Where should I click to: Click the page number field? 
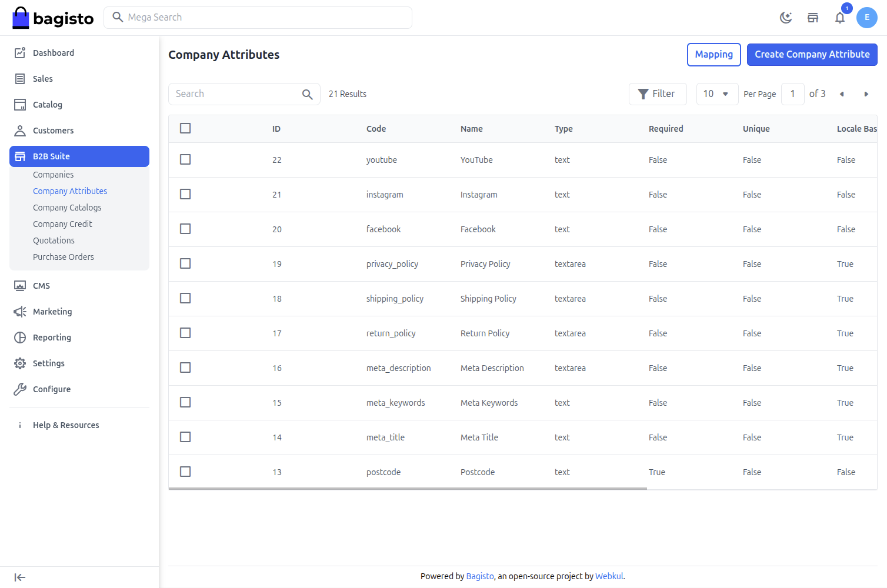tap(792, 94)
